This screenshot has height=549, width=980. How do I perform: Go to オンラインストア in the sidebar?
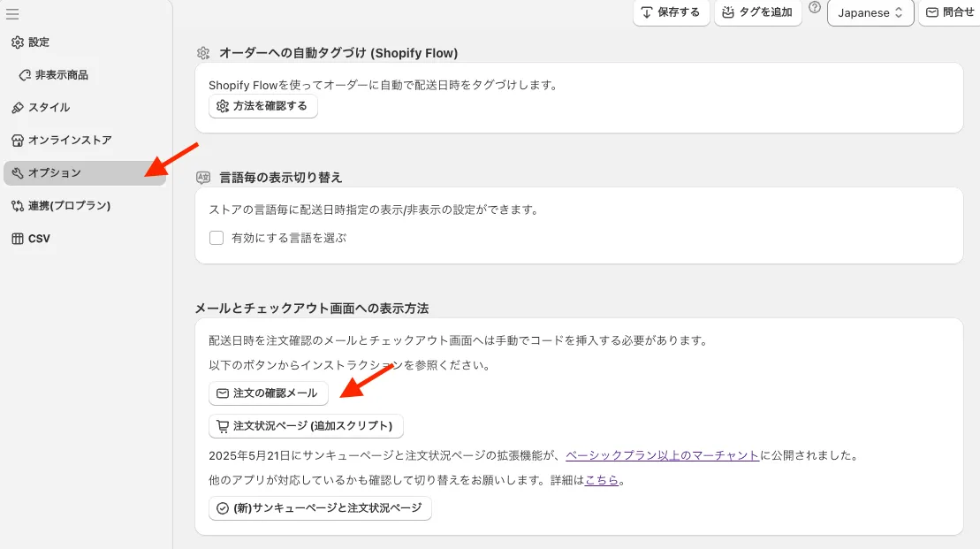coord(69,141)
